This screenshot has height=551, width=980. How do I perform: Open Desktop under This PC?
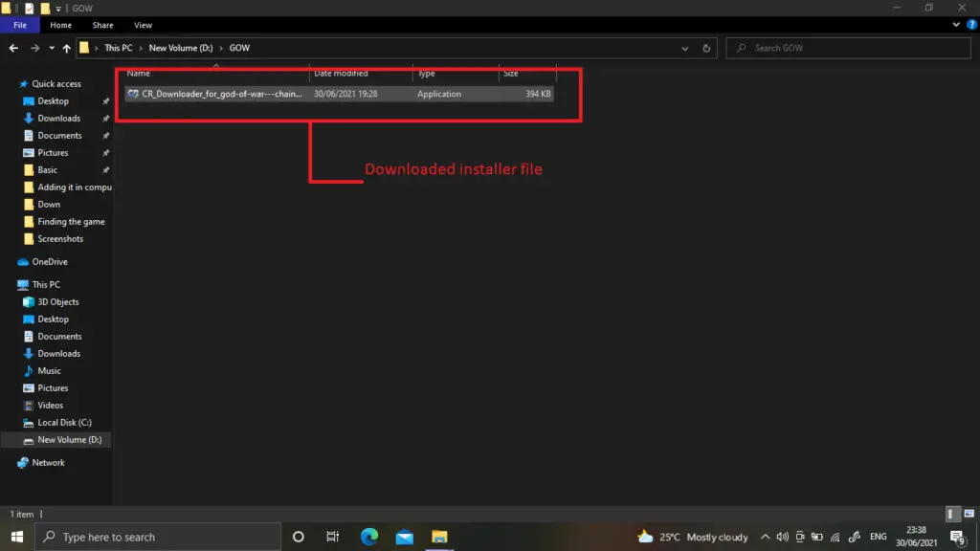pyautogui.click(x=54, y=320)
